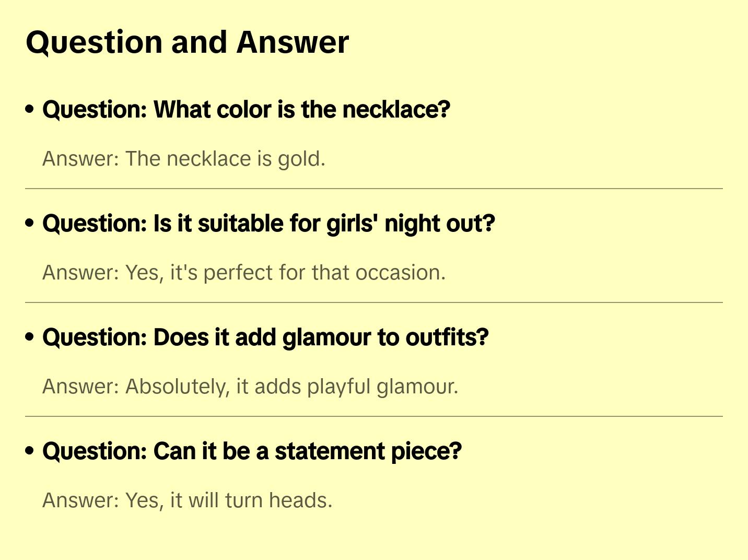Click the answer "Yes, it will turn heads."
748x560 pixels.
pyautogui.click(x=188, y=500)
